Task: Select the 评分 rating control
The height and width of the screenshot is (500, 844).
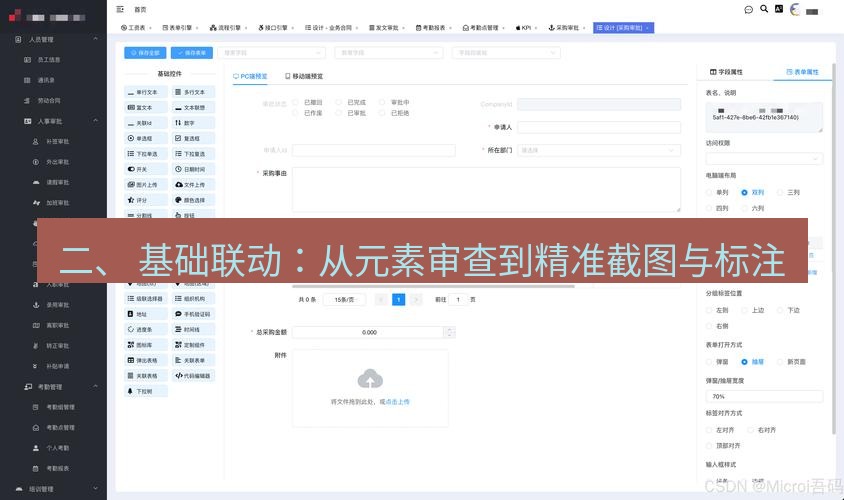Action: point(145,200)
